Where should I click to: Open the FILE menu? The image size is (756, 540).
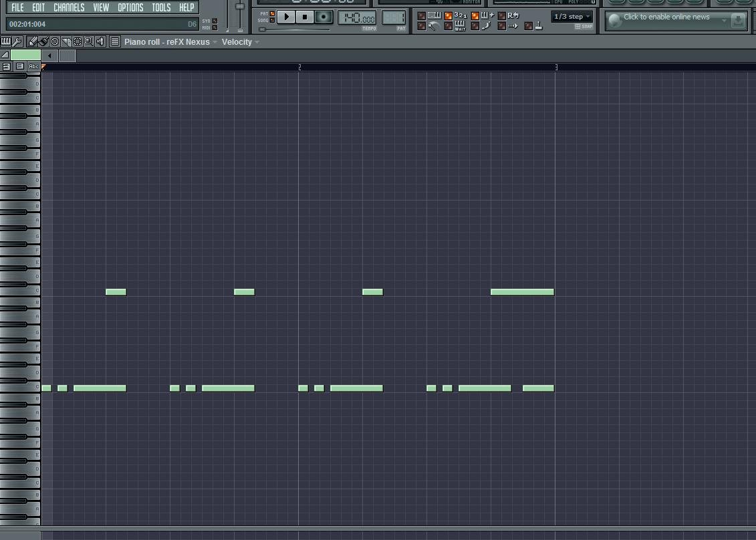[17, 7]
